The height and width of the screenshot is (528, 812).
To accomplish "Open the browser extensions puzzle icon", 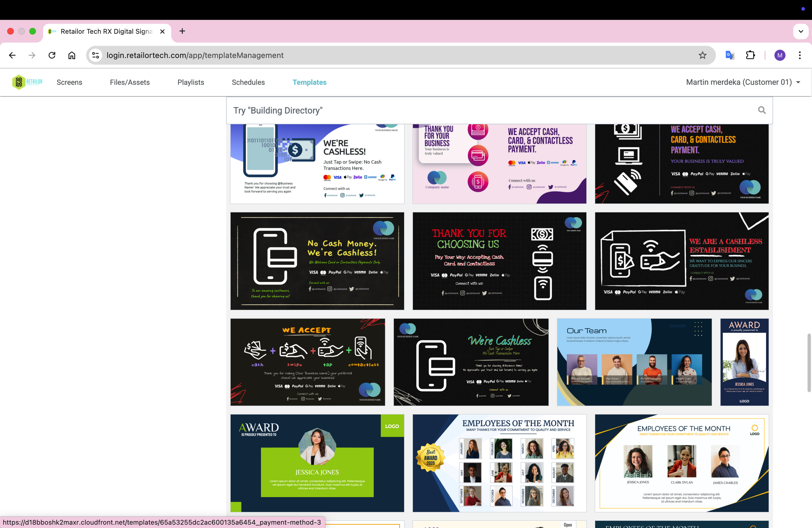I will tap(750, 55).
